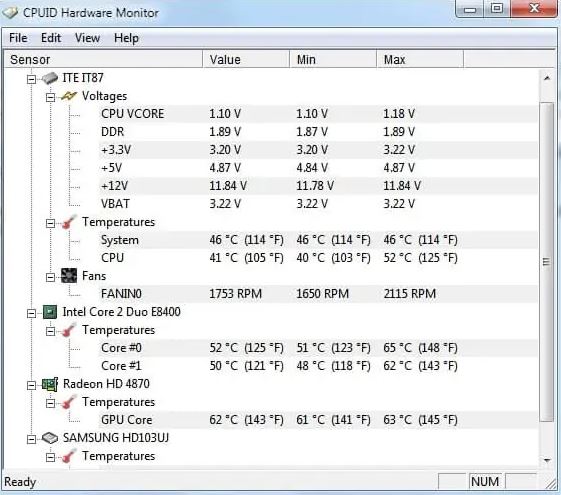The width and height of the screenshot is (561, 495).
Task: Collapse the SAMSUNG HD103UJ node
Action: tap(31, 439)
